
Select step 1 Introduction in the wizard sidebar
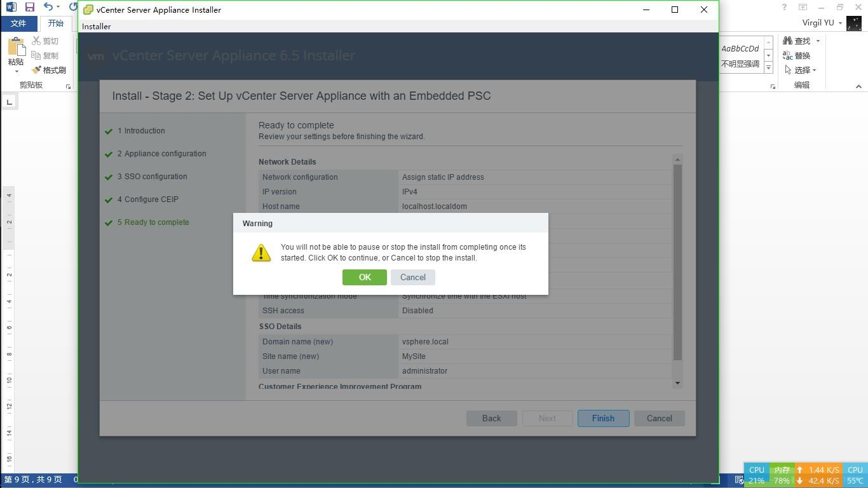point(141,131)
